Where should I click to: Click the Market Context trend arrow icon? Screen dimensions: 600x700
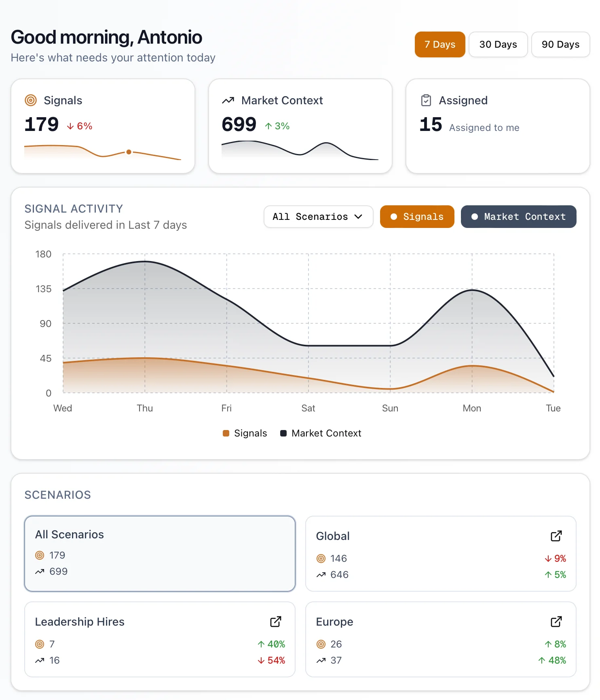(228, 100)
